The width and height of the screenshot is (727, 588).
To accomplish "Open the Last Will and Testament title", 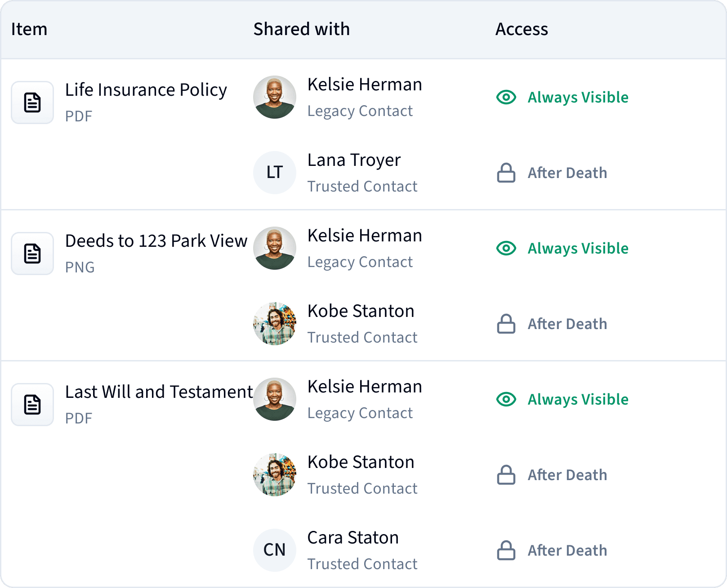I will point(159,392).
